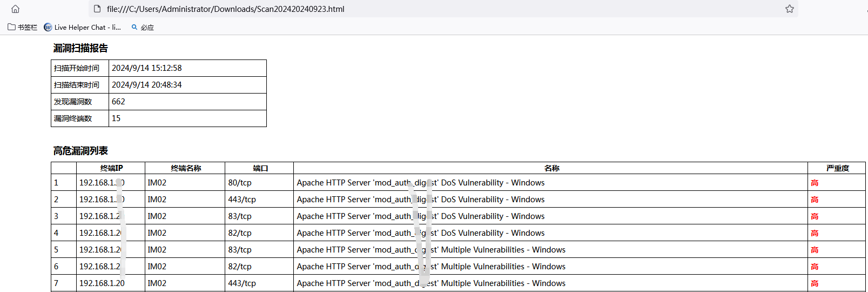Image resolution: width=868 pixels, height=292 pixels.
Task: Click the 终端名称 column header
Action: pyautogui.click(x=186, y=168)
